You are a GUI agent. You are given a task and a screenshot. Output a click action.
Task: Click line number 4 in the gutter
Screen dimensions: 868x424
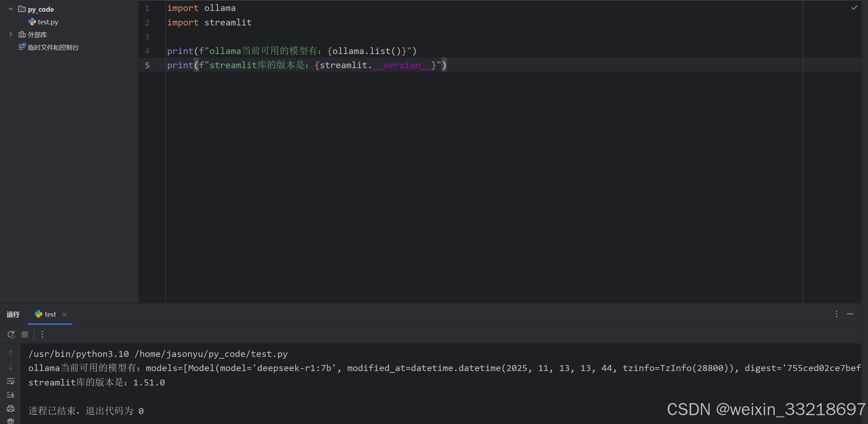147,51
